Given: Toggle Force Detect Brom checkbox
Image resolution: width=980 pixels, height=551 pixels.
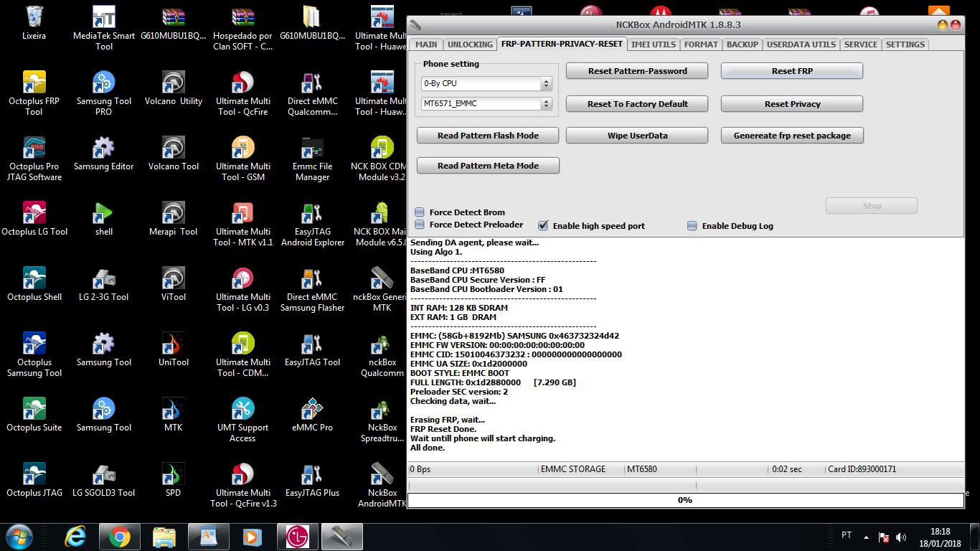Looking at the screenshot, I should [420, 212].
